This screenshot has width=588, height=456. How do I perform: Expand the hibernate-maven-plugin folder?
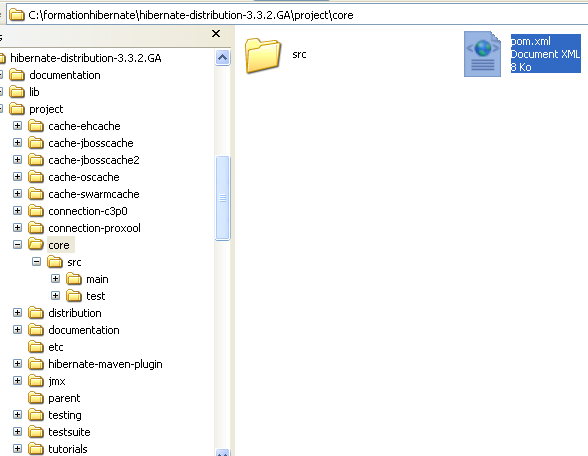(x=17, y=364)
